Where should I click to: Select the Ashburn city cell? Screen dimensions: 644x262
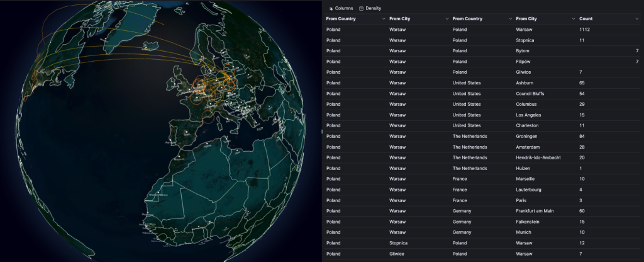click(525, 83)
